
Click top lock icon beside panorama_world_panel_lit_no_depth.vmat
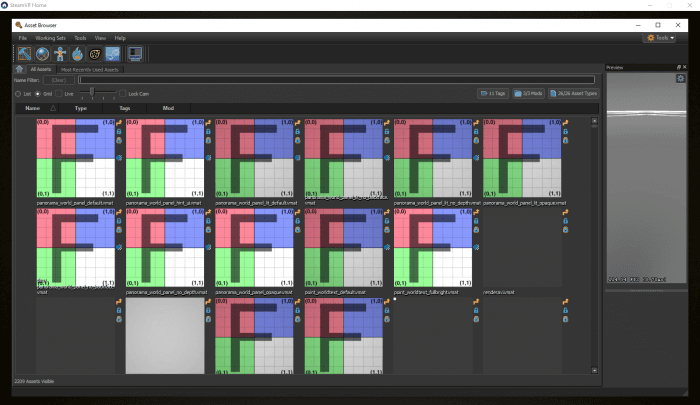(x=476, y=131)
